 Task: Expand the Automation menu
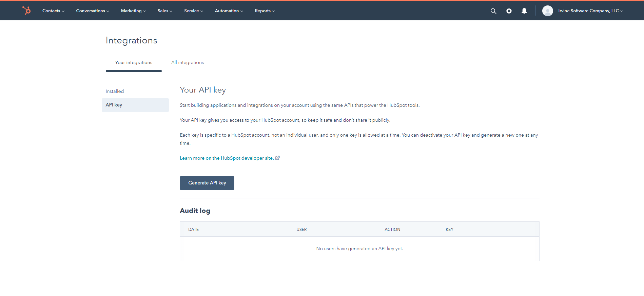(x=229, y=11)
